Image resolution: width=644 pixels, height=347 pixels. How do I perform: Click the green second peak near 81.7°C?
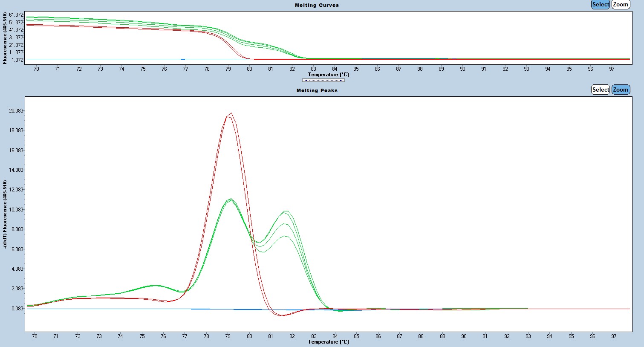286,211
